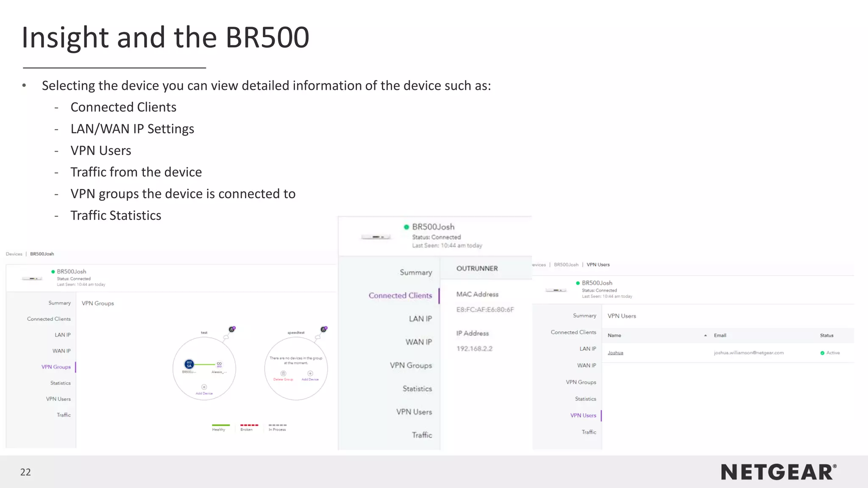The height and width of the screenshot is (488, 868).
Task: Select LAN IP in VPN Groups panel sidebar
Action: (63, 335)
